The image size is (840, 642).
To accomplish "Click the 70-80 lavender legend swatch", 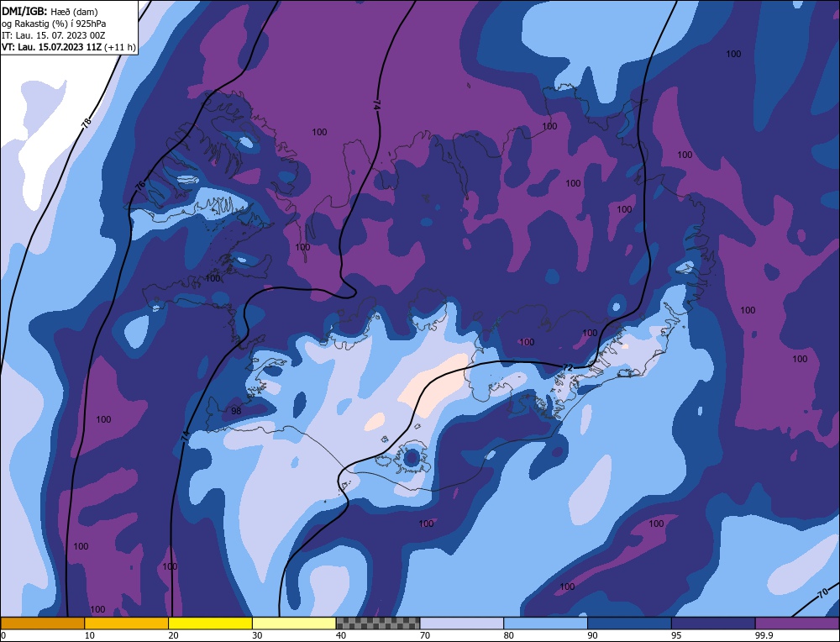I will coord(462,624).
